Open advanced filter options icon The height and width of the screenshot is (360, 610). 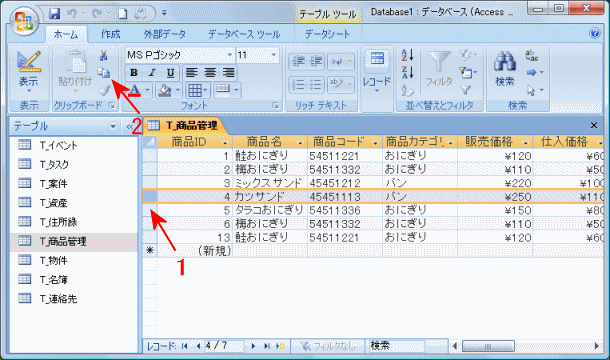[x=467, y=72]
